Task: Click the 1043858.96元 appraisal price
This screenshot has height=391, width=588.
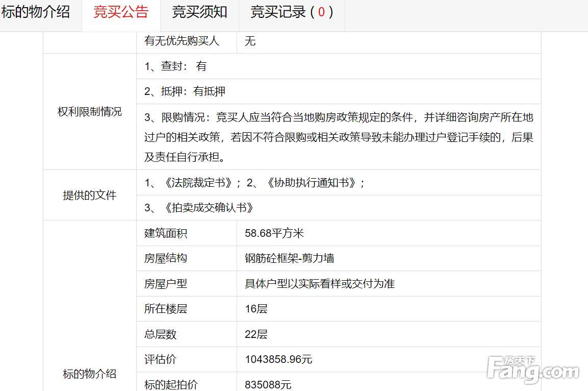Action: [278, 359]
